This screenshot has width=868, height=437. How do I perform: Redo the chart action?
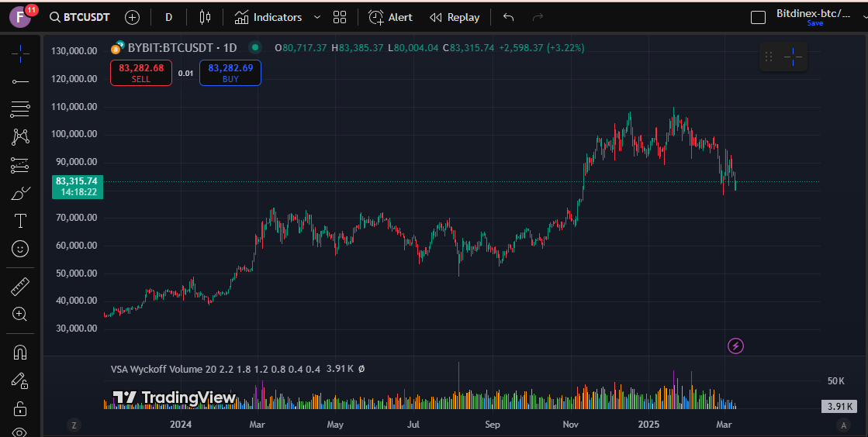tap(538, 17)
